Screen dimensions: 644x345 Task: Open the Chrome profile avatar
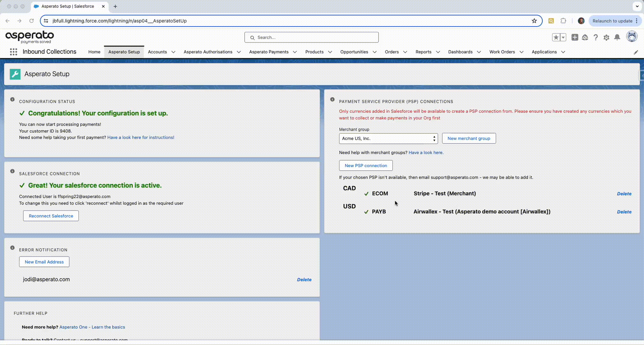pos(581,21)
